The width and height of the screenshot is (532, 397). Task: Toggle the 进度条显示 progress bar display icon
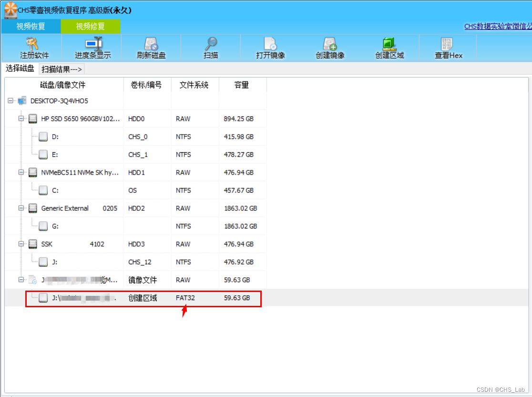[x=93, y=43]
